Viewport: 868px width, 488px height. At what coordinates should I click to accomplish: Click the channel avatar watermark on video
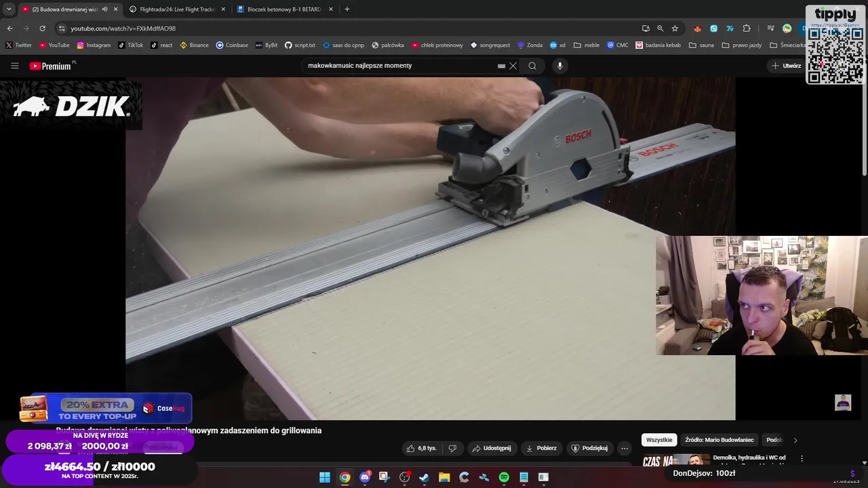843,403
